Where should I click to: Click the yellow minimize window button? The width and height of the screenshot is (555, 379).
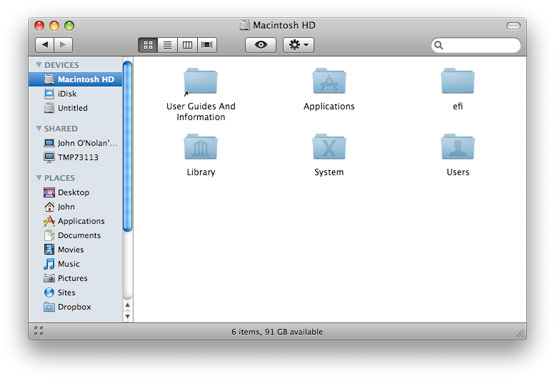tap(54, 25)
